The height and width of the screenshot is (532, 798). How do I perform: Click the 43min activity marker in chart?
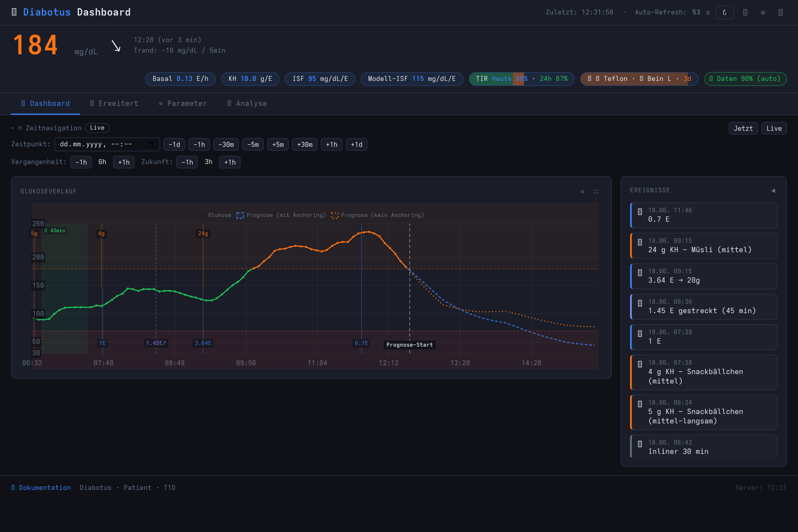coord(55,231)
